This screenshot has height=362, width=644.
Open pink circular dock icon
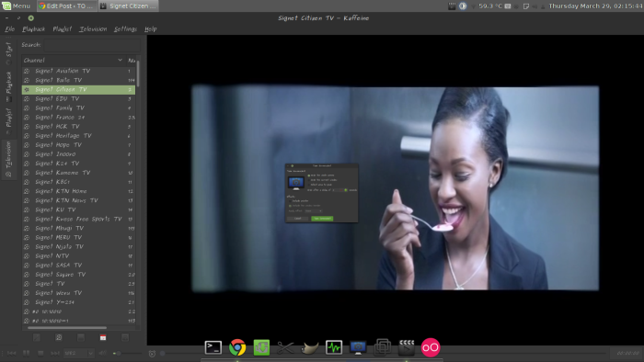(431, 347)
